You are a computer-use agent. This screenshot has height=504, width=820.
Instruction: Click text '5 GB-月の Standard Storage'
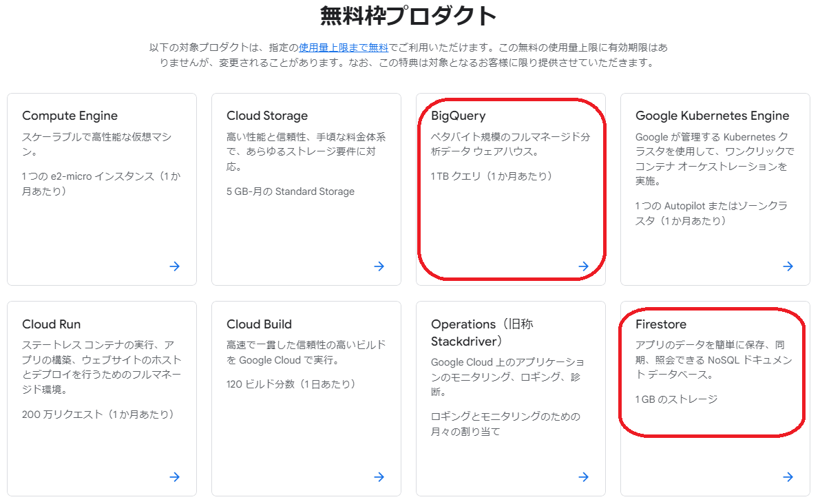(x=291, y=191)
